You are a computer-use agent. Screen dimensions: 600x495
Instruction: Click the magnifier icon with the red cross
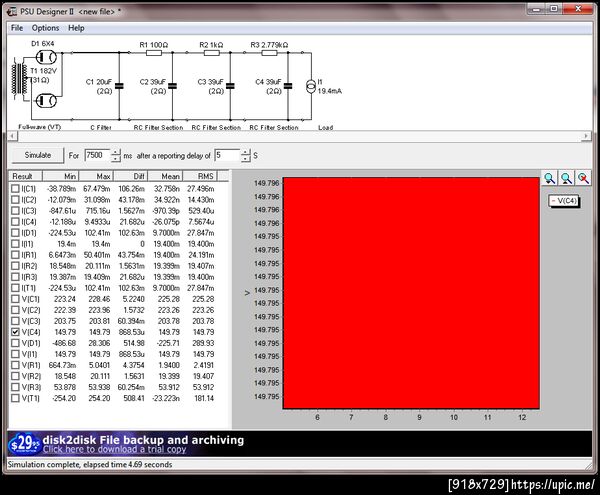(x=583, y=178)
